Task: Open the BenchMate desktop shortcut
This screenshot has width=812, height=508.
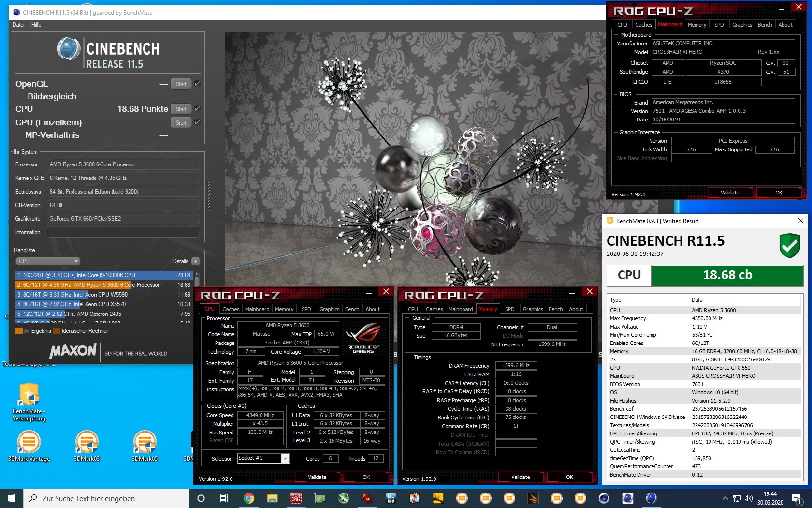Action: coord(29,402)
